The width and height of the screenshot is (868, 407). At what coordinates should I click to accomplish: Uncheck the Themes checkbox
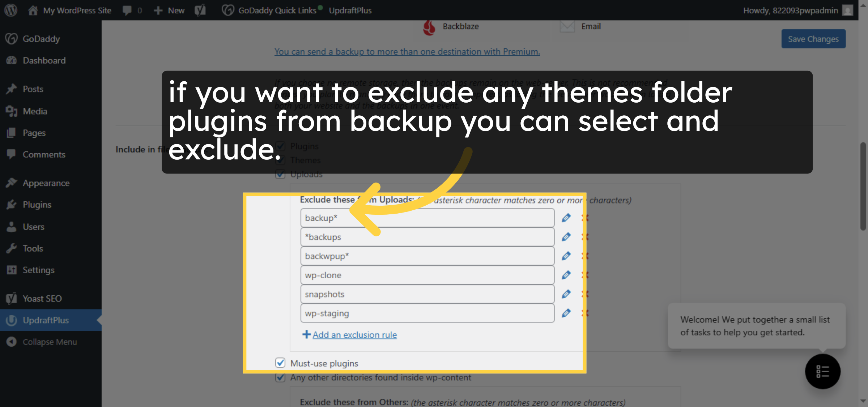[280, 160]
